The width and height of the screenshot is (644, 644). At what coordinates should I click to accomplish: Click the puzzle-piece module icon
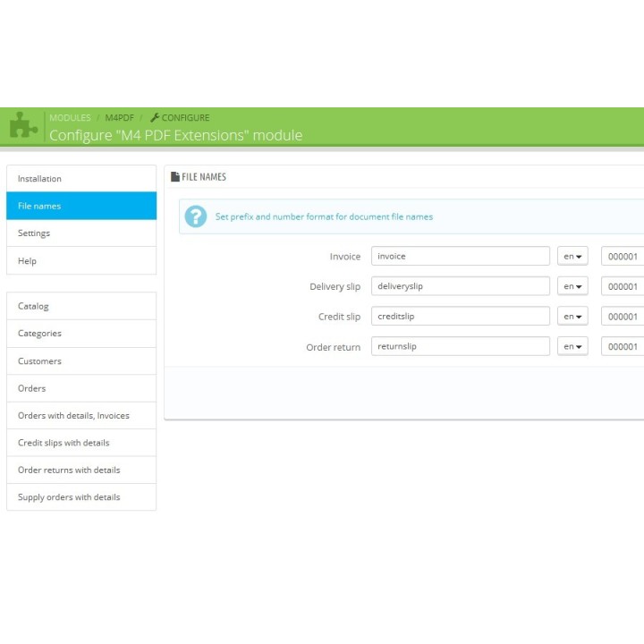(24, 125)
